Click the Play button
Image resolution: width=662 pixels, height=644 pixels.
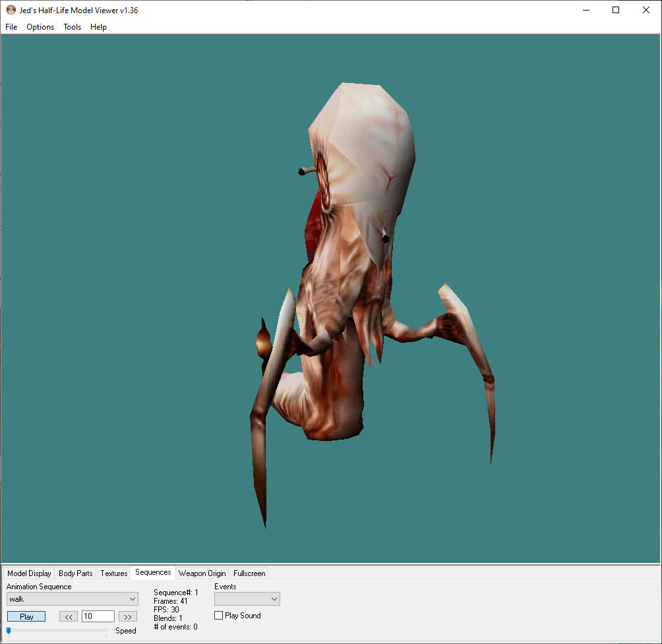point(26,616)
